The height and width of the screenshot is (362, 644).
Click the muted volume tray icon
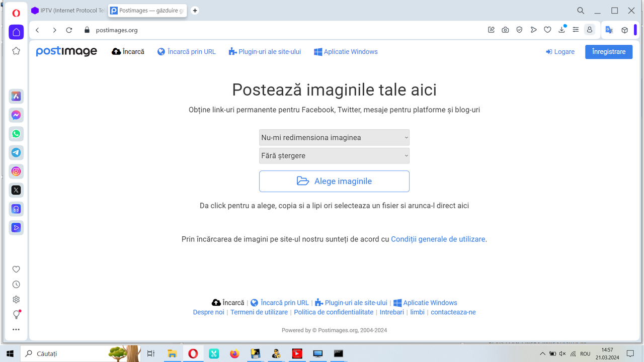click(562, 354)
